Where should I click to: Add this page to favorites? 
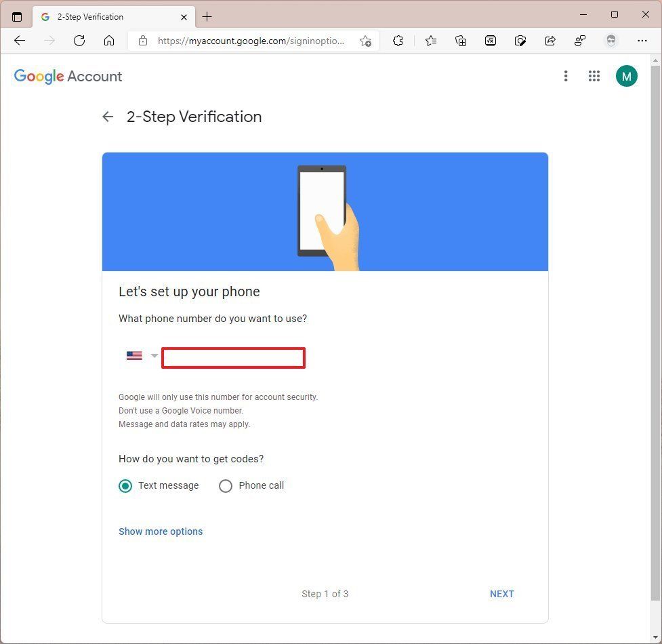pyautogui.click(x=365, y=41)
